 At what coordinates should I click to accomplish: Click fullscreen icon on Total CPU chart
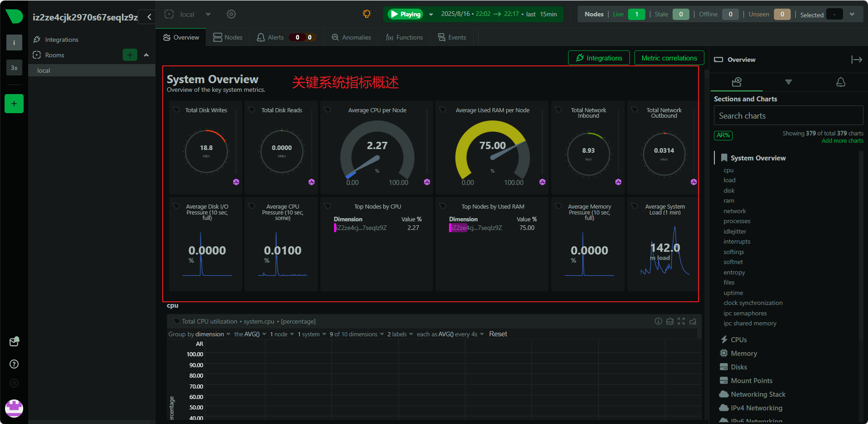pyautogui.click(x=681, y=321)
